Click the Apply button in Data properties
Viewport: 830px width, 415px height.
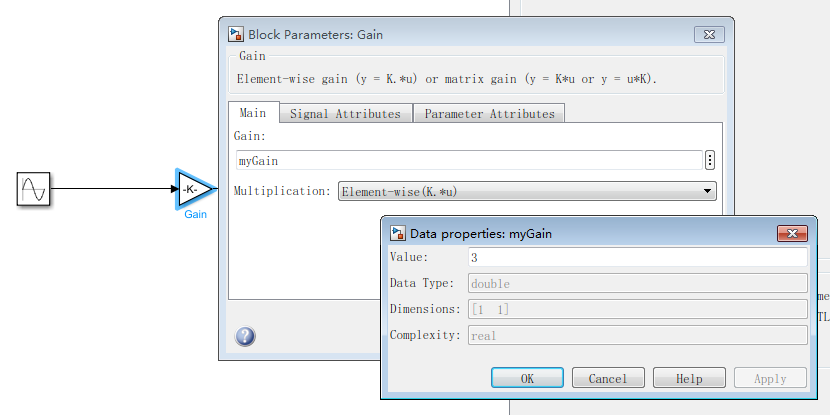770,378
